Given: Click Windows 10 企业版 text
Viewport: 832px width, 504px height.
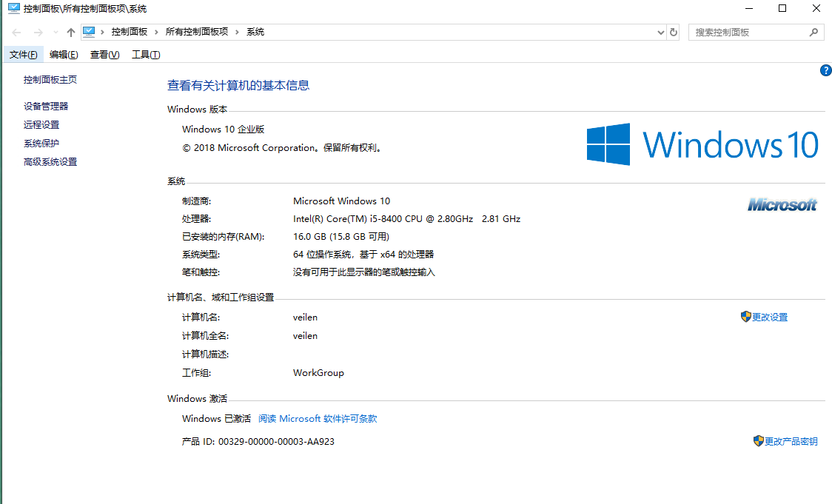Looking at the screenshot, I should [x=223, y=130].
